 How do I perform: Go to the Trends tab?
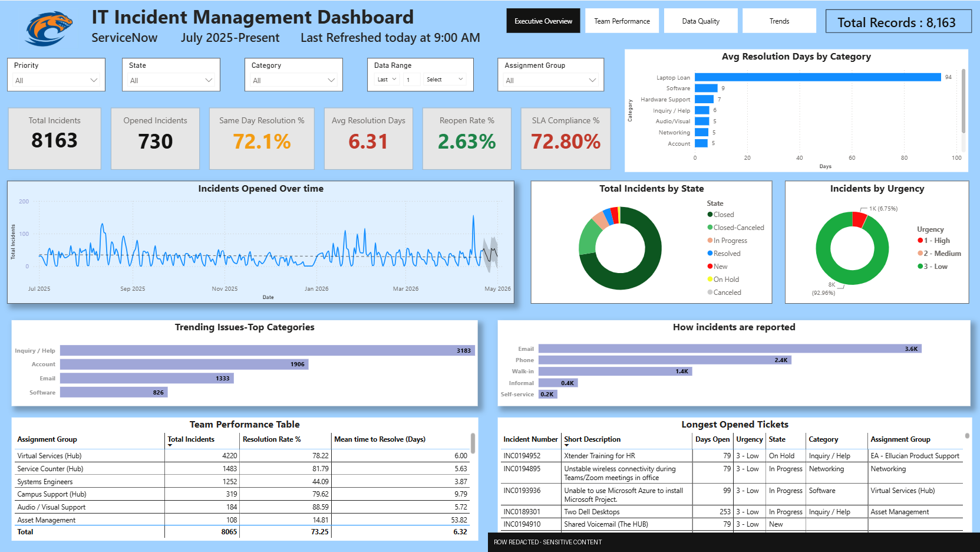click(779, 21)
